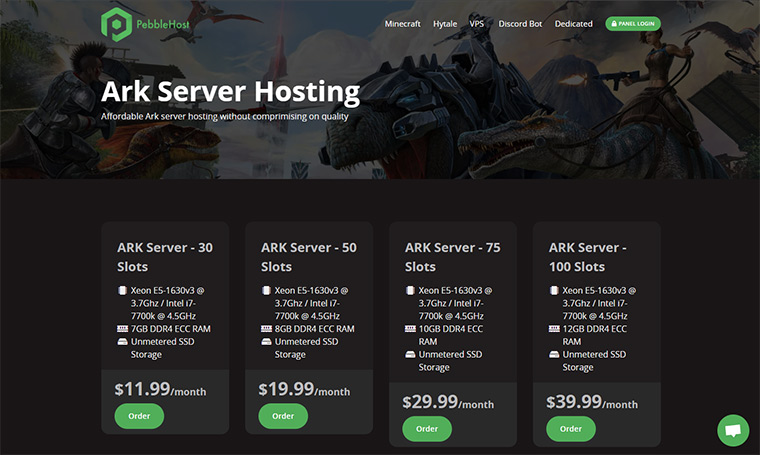Click storage drive icon in 50 Slots card
This screenshot has height=455, width=760.
pos(266,342)
